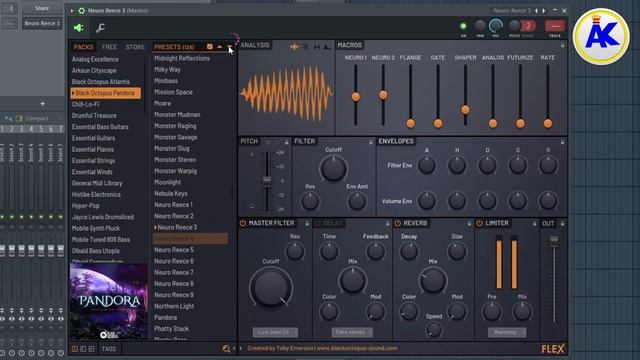Image resolution: width=640 pixels, height=360 pixels.
Task: Toggle the LIMITER power button
Action: coord(480,223)
